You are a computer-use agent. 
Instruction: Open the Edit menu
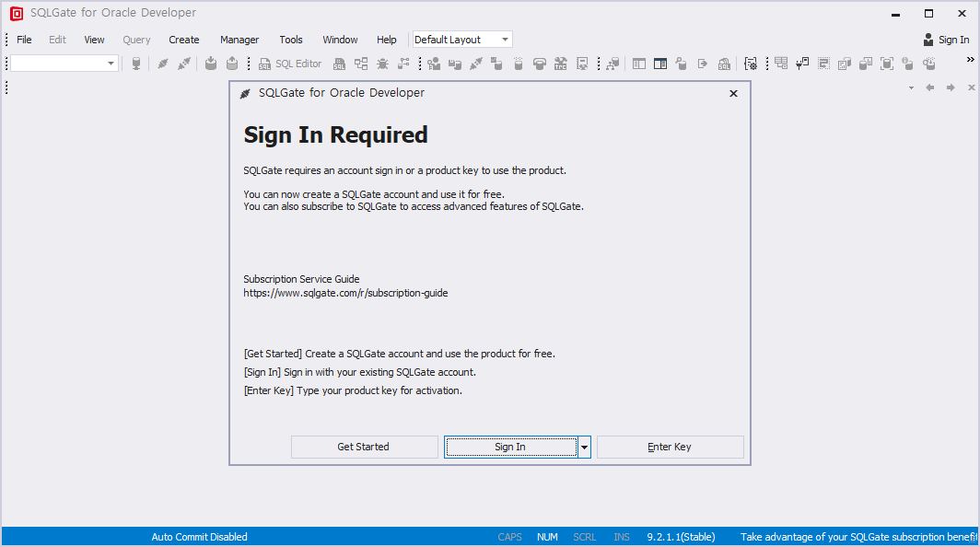tap(57, 40)
